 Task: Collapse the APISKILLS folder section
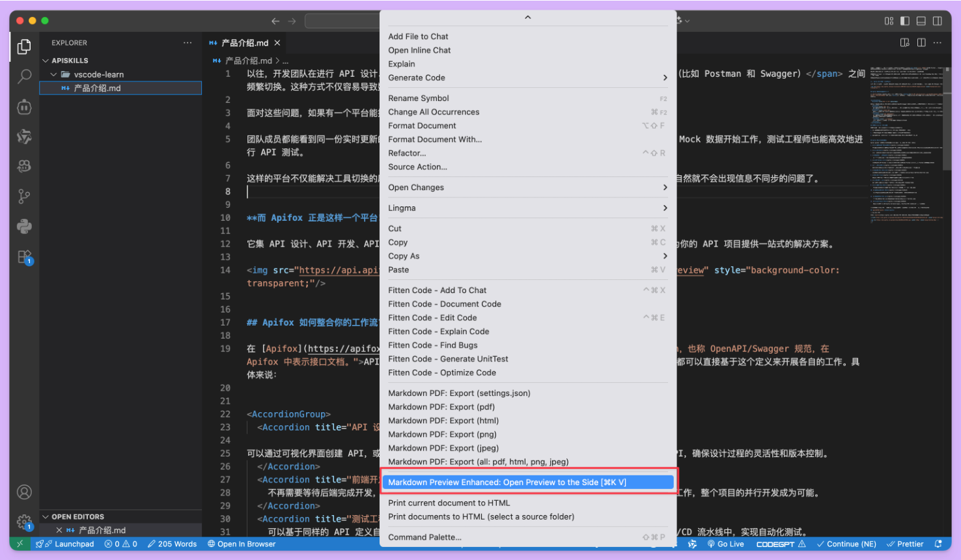(x=46, y=61)
